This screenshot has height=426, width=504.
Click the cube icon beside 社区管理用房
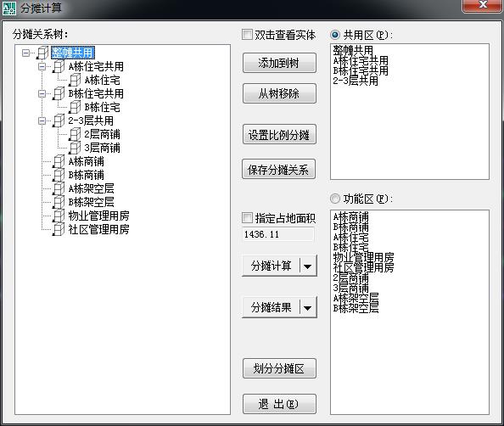[x=59, y=229]
